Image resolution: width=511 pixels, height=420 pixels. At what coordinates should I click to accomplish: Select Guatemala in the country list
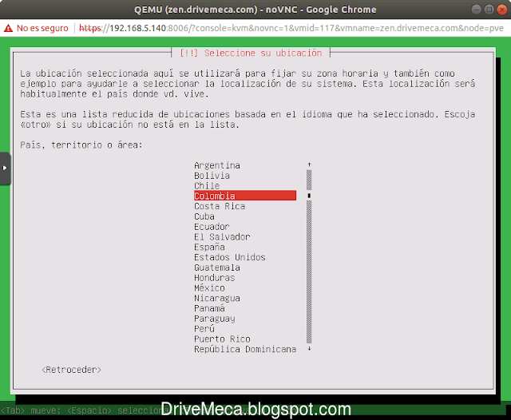(217, 267)
